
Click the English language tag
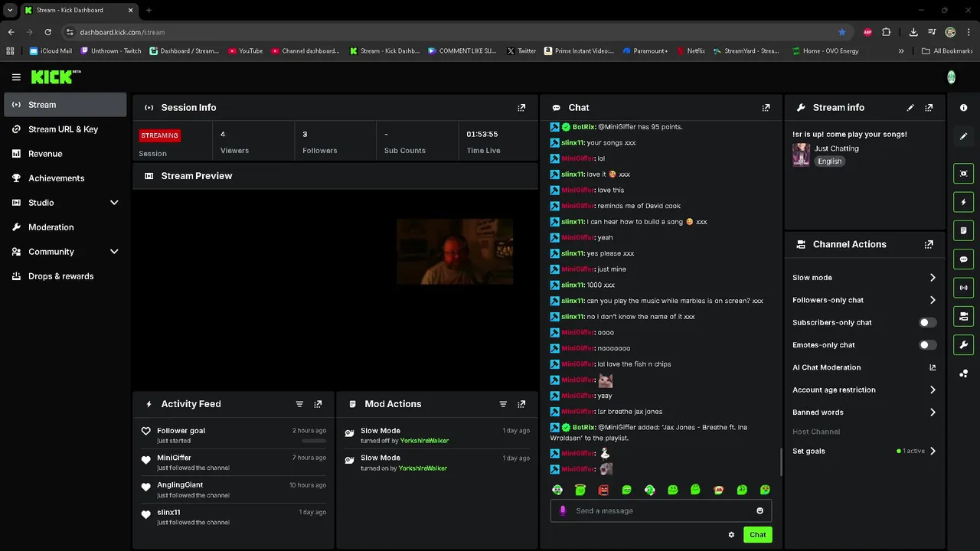[829, 161]
